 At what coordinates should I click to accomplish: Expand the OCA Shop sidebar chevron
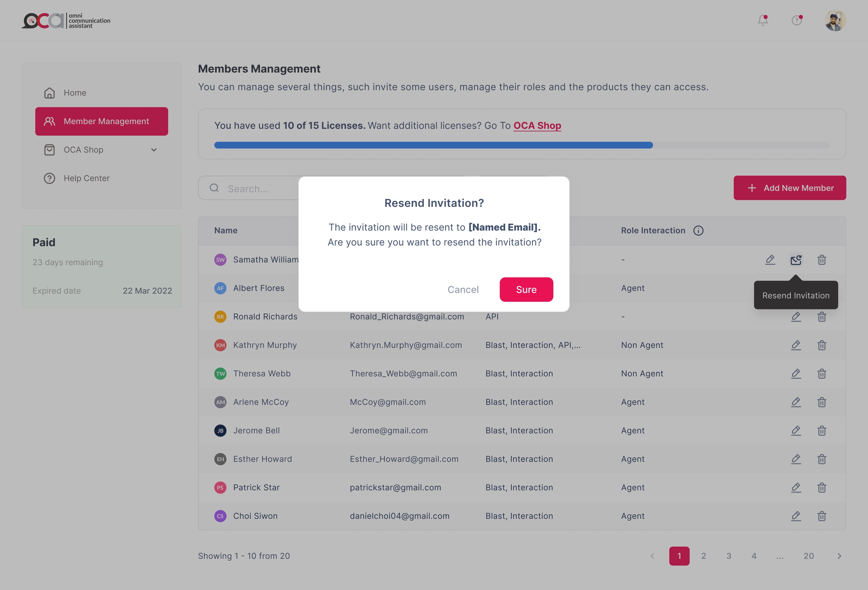pyautogui.click(x=154, y=150)
